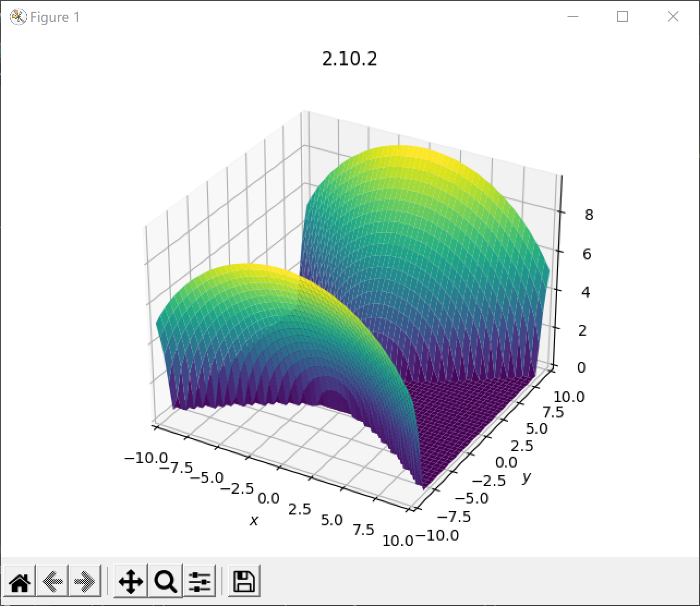700x606 pixels.
Task: Reset the plot with the Home icon
Action: [x=20, y=582]
